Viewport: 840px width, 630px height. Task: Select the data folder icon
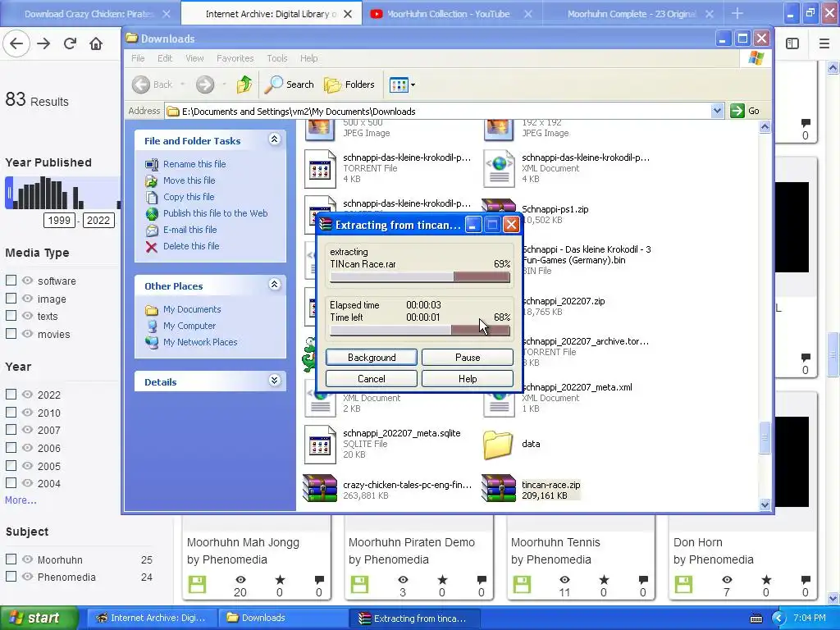point(498,444)
